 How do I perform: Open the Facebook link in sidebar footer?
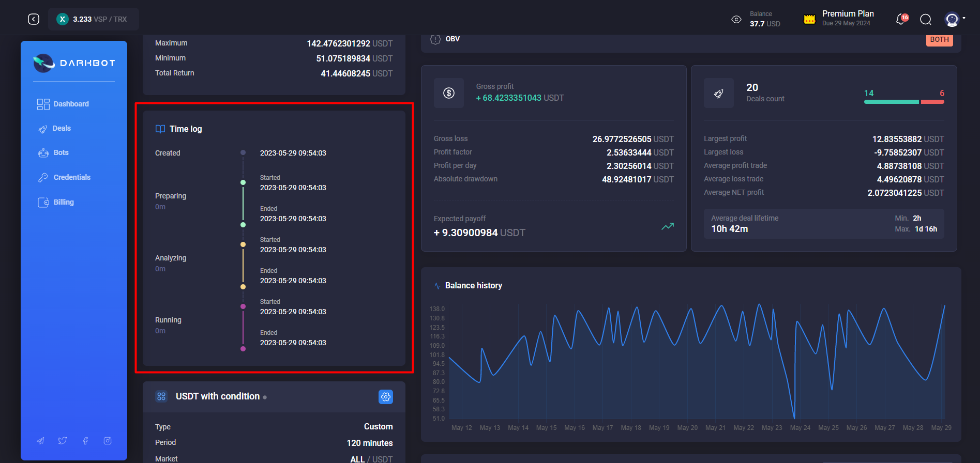click(x=85, y=441)
